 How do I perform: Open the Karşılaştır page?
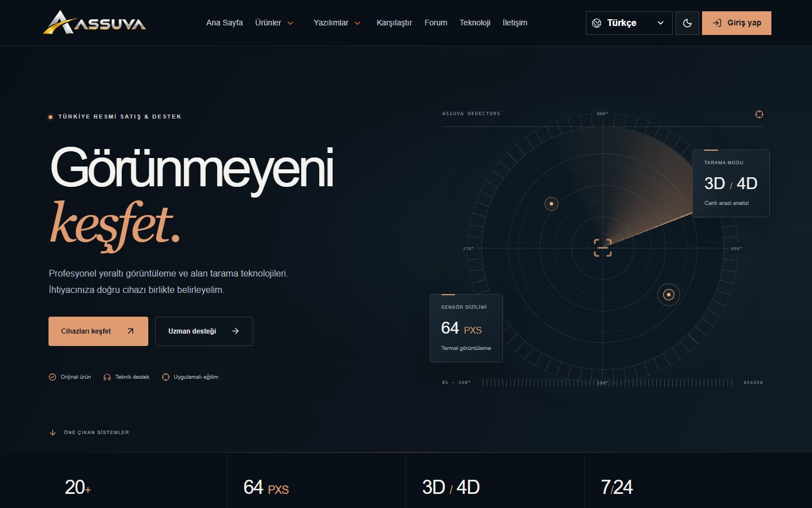[394, 23]
